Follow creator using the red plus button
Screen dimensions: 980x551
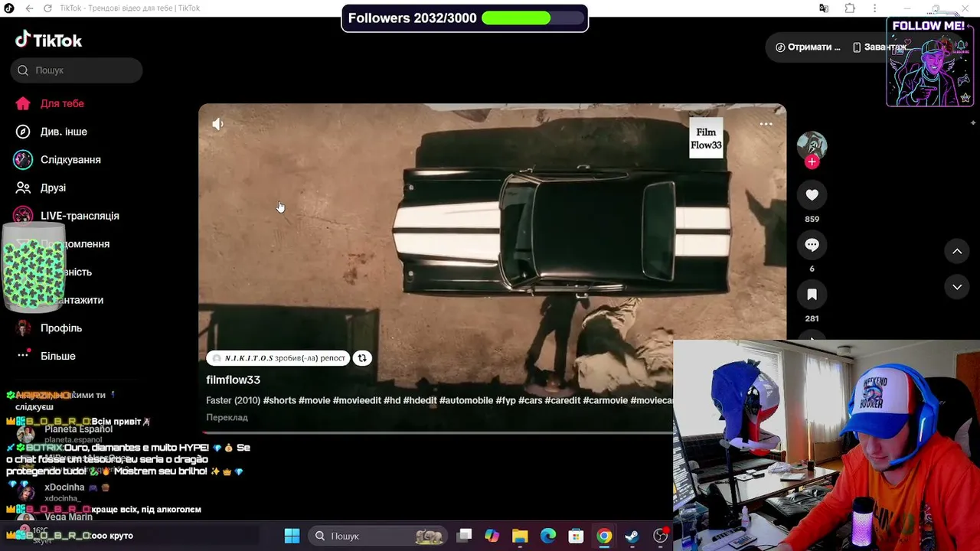click(x=812, y=161)
